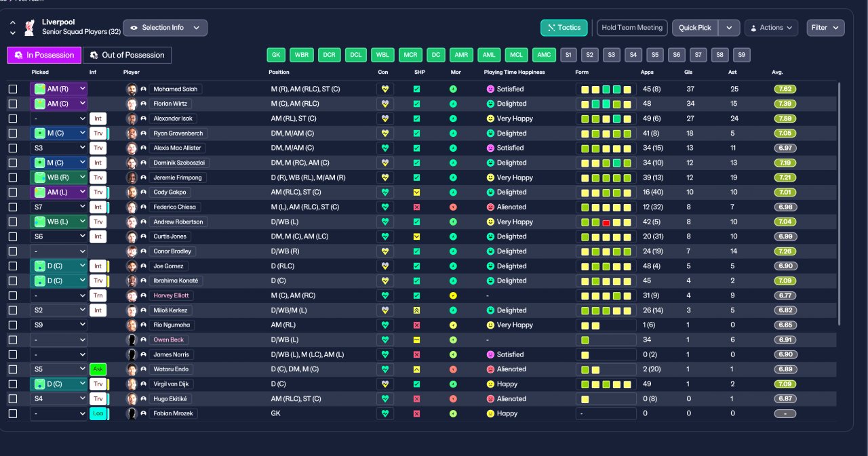Click Andrew Robertson's form bar with red square
The height and width of the screenshot is (456, 868).
pos(606,222)
